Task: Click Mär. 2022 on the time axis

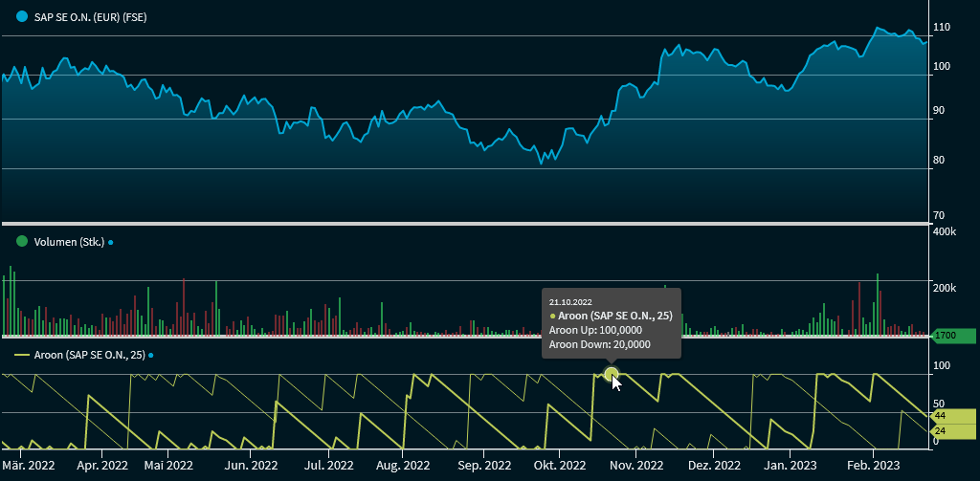Action: tap(28, 466)
